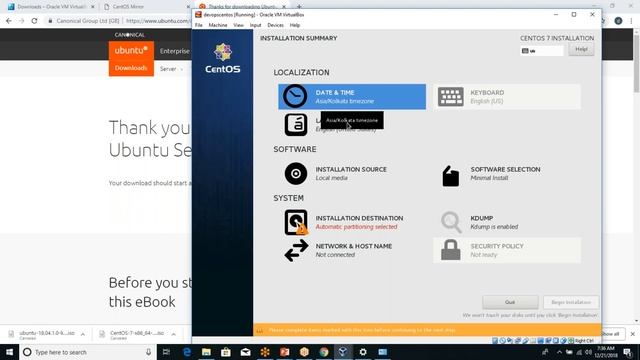Switch to CentOS Mirror Chrome tab
The width and height of the screenshot is (640, 360).
point(145,7)
